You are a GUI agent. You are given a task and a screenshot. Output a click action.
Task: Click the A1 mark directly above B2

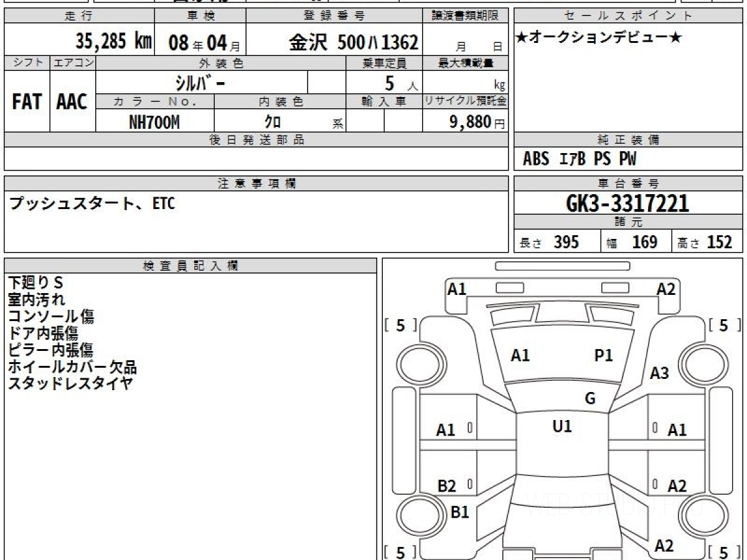(x=446, y=430)
